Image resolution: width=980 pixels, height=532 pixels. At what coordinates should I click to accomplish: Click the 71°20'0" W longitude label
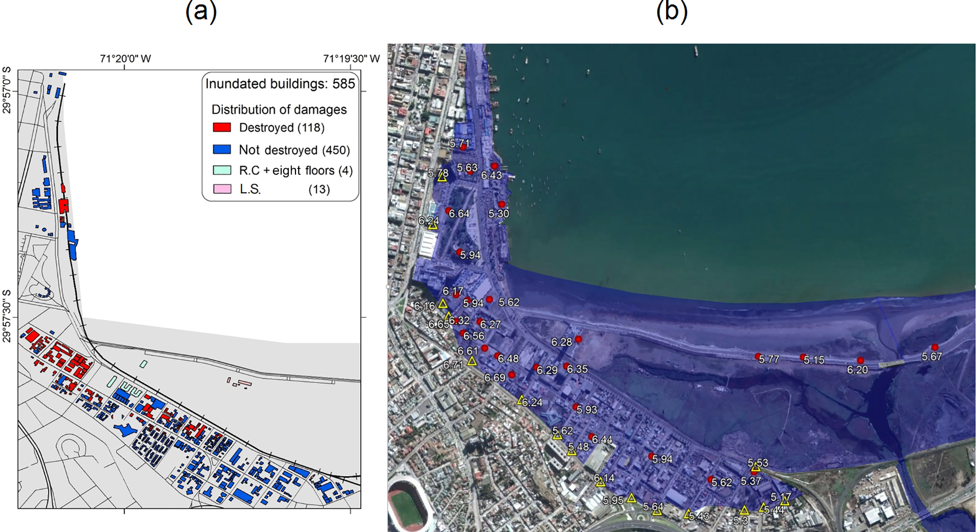(x=125, y=59)
